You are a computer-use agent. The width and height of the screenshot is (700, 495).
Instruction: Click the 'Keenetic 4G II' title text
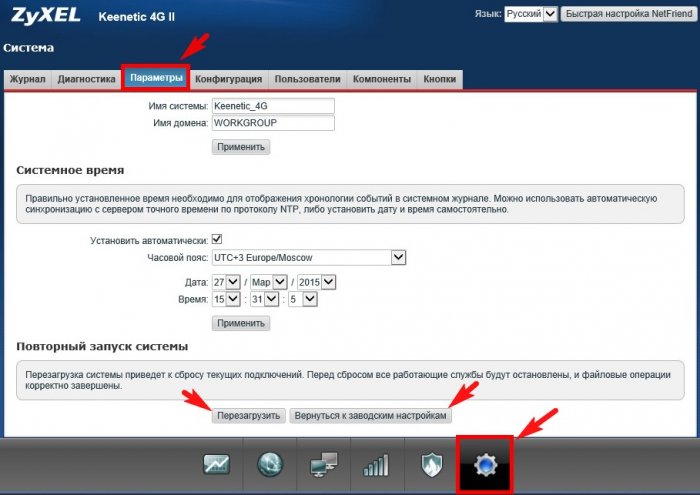click(137, 17)
